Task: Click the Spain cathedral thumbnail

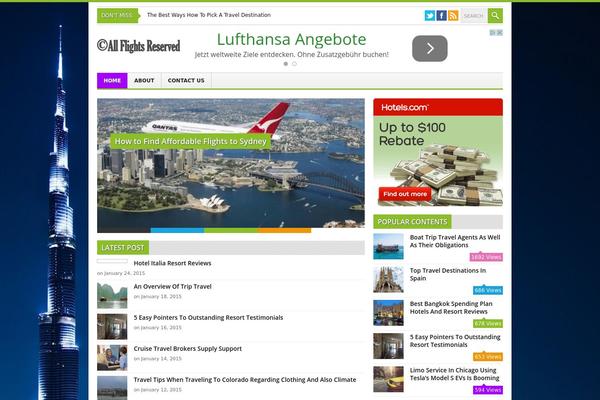Action: point(388,280)
